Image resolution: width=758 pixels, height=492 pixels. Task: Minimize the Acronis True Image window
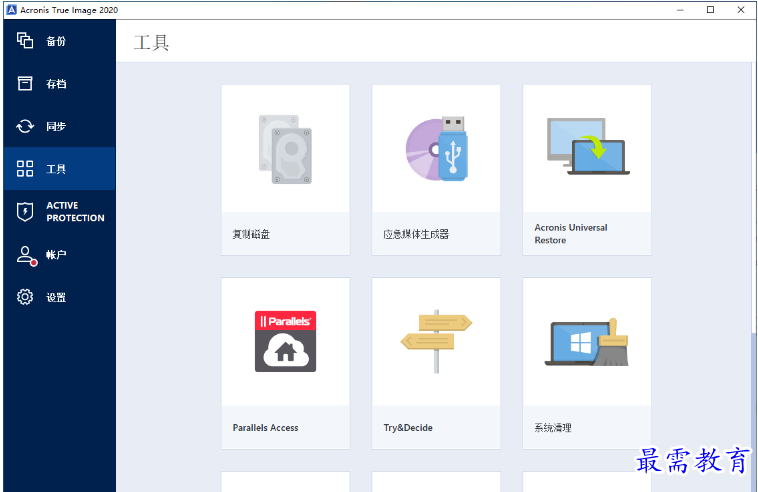(680, 10)
